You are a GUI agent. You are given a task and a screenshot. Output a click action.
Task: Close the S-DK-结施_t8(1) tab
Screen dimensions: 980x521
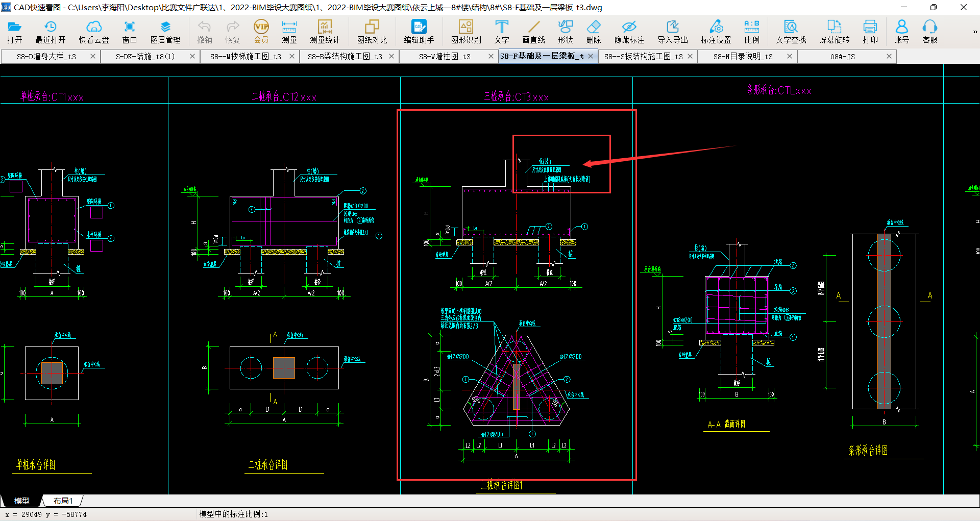click(192, 56)
